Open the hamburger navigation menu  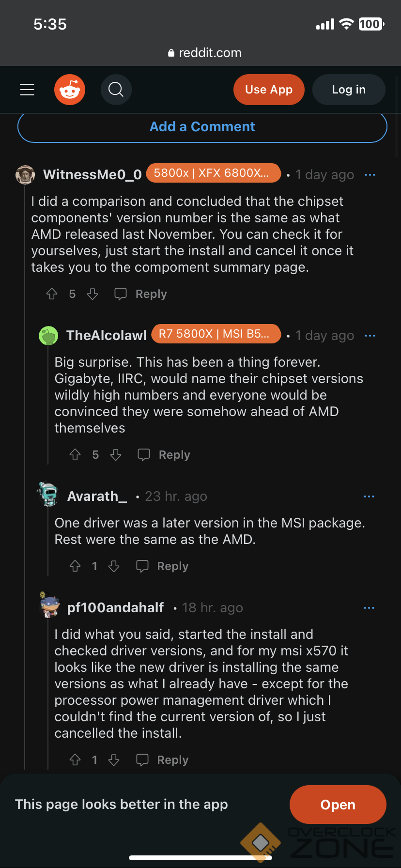tap(27, 90)
